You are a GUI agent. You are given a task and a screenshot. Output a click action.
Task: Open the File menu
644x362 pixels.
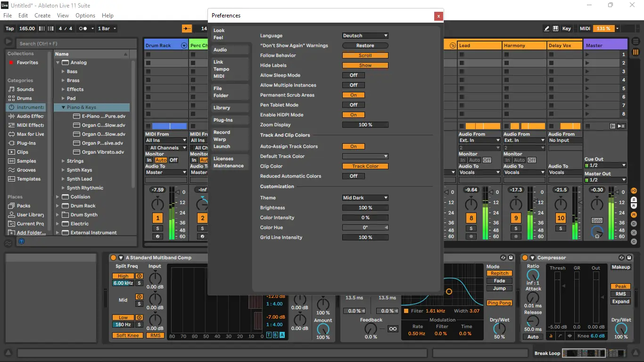tap(8, 16)
